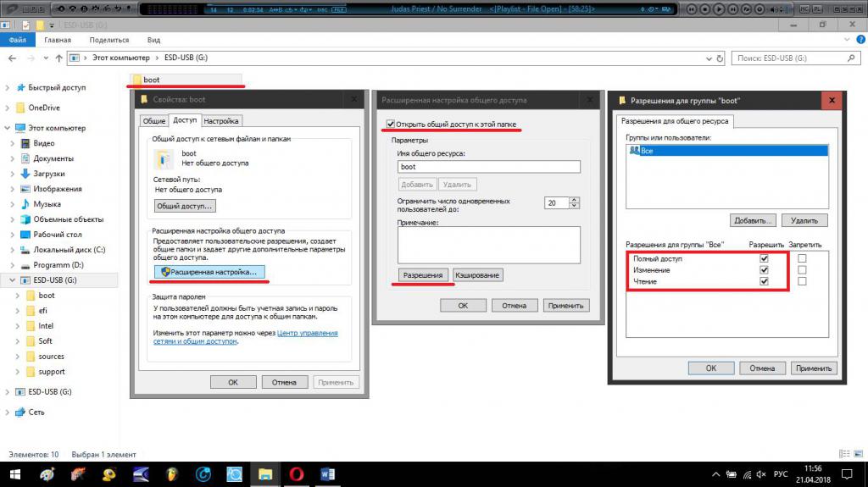Viewport: 868px width, 487px height.
Task: Click the Имя общего ресурса field
Action: click(x=489, y=167)
